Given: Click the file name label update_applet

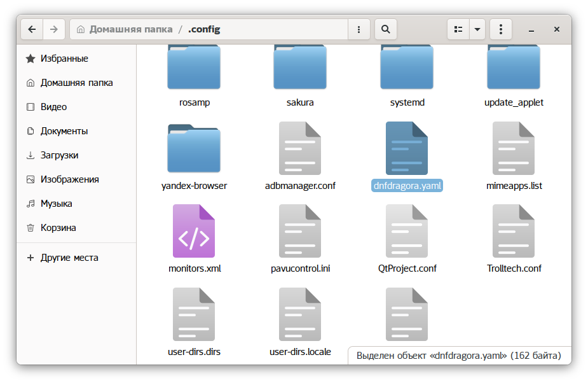Looking at the screenshot, I should coord(514,102).
